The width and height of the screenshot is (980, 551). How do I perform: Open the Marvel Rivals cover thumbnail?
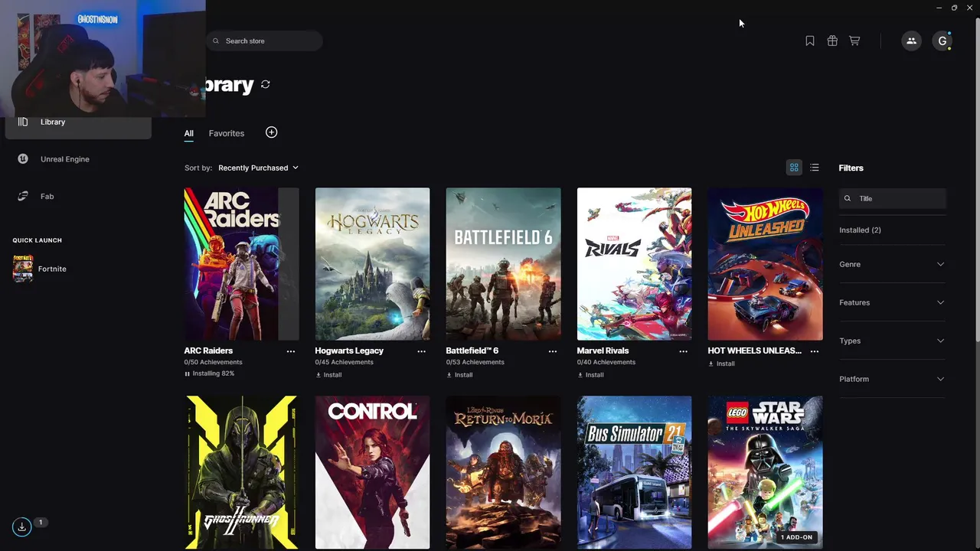coord(634,264)
